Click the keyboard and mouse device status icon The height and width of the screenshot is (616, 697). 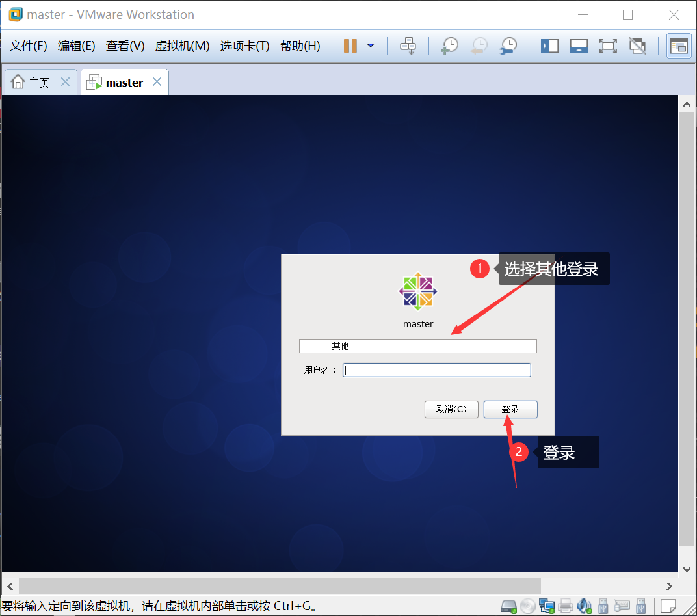tap(622, 606)
